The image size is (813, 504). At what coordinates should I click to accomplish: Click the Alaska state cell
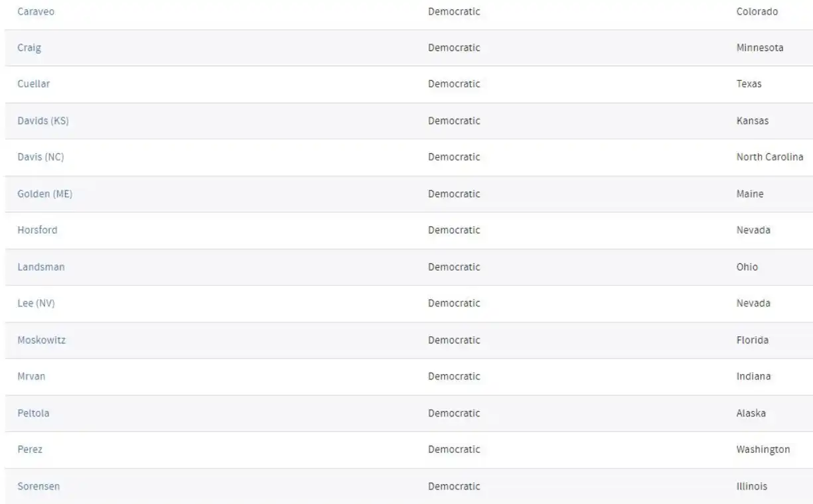pos(751,413)
